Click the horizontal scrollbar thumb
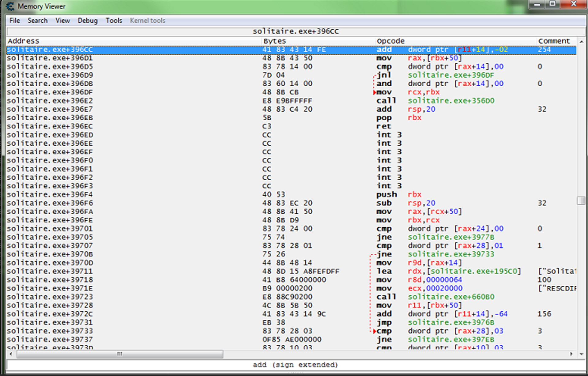This screenshot has height=376, width=588. pos(120,354)
